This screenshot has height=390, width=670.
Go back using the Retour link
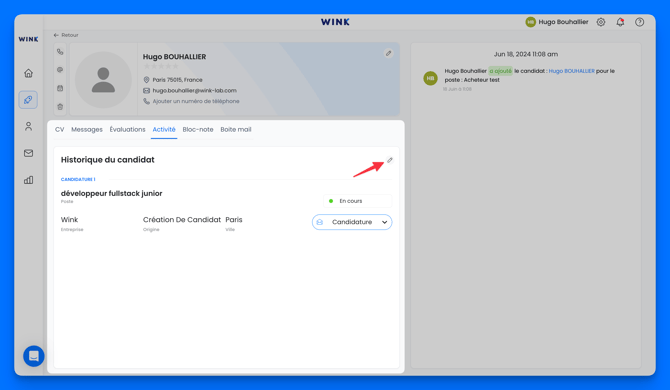point(66,35)
